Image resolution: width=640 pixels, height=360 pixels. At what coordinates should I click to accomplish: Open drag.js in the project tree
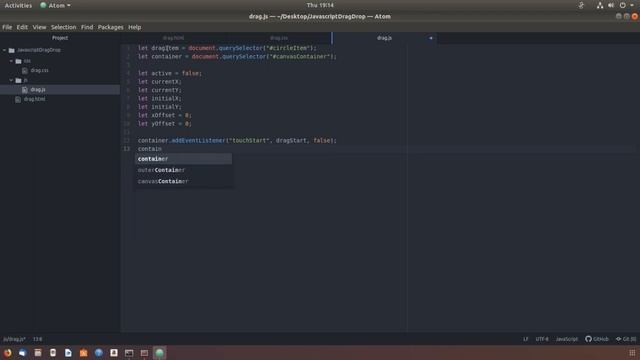(38, 89)
